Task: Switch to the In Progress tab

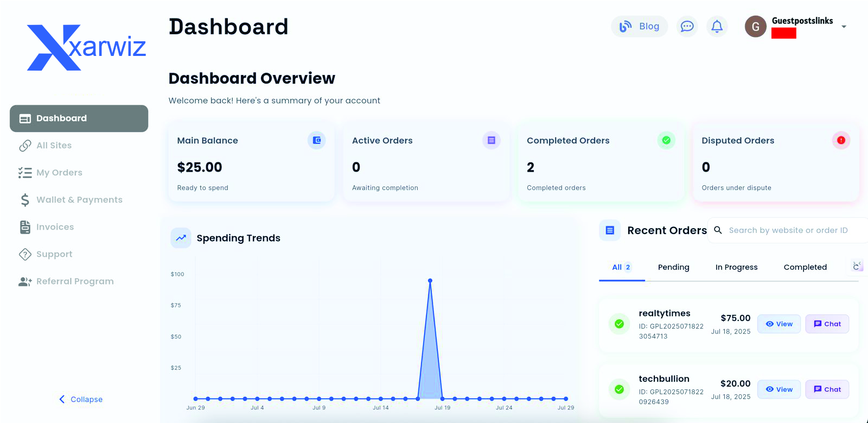Action: point(737,267)
